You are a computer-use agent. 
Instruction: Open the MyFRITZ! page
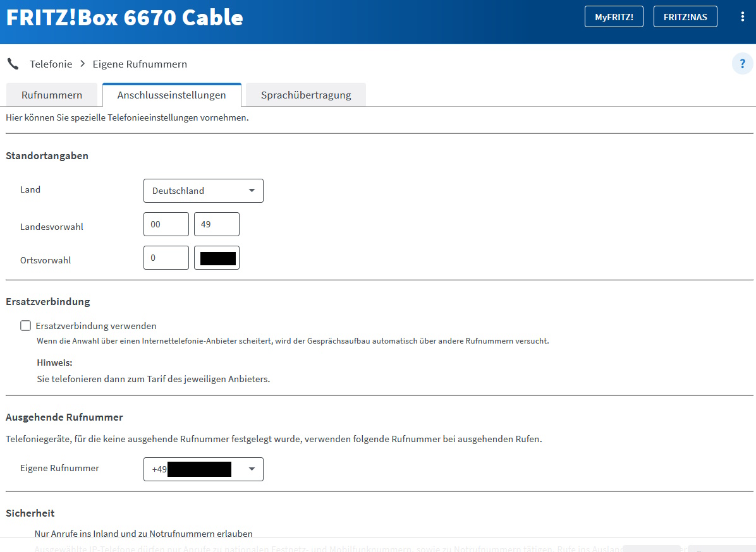[x=614, y=17]
